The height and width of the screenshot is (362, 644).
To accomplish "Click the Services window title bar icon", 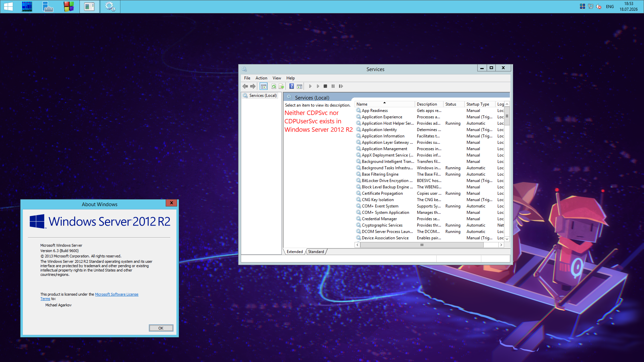I will [245, 69].
